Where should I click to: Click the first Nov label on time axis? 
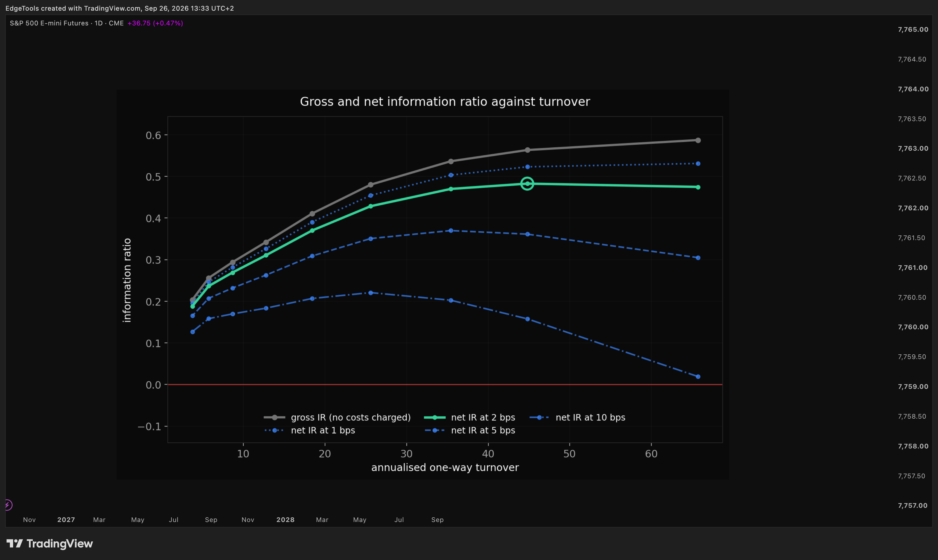point(30,520)
